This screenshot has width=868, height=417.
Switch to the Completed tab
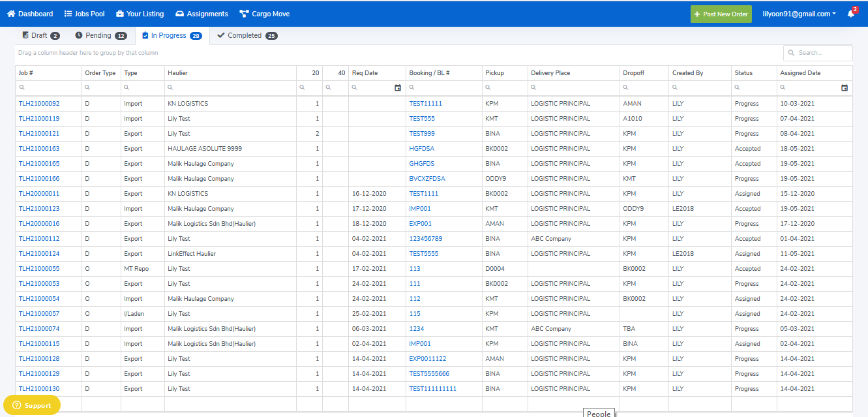tap(247, 36)
